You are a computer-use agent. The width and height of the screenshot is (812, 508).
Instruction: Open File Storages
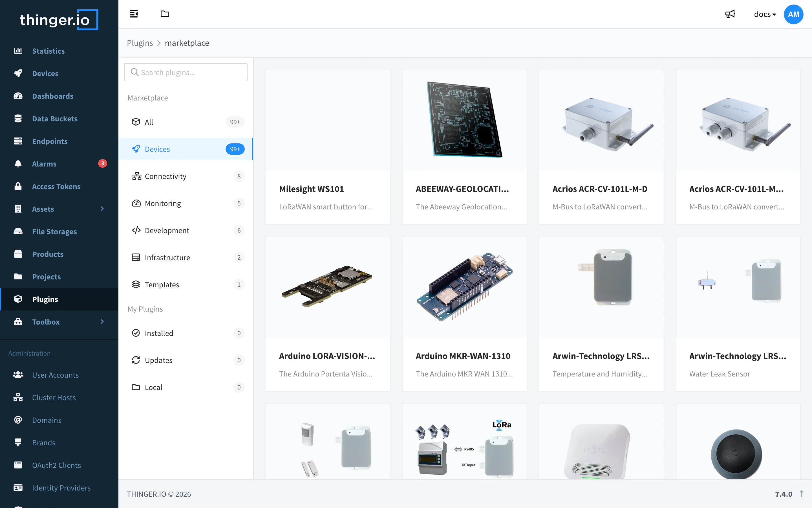tap(59, 231)
